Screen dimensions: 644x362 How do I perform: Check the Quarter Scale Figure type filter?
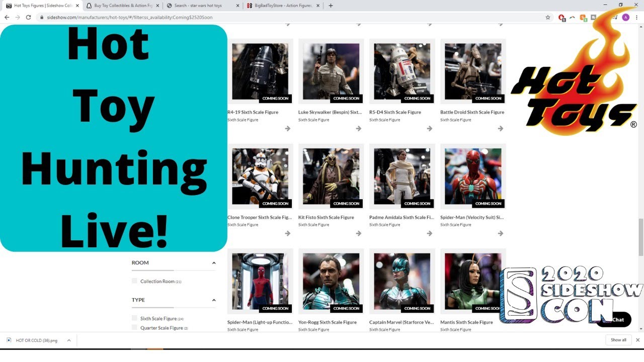click(134, 327)
